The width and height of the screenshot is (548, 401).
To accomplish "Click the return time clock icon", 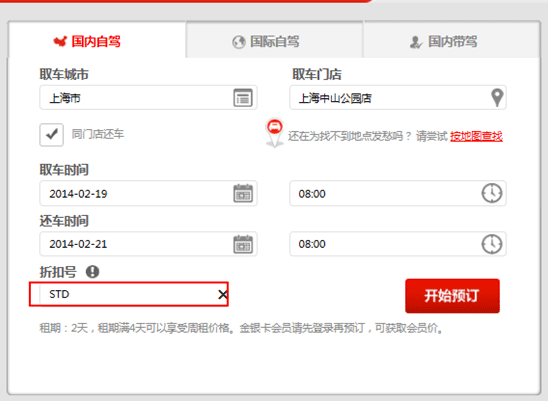I will point(492,244).
